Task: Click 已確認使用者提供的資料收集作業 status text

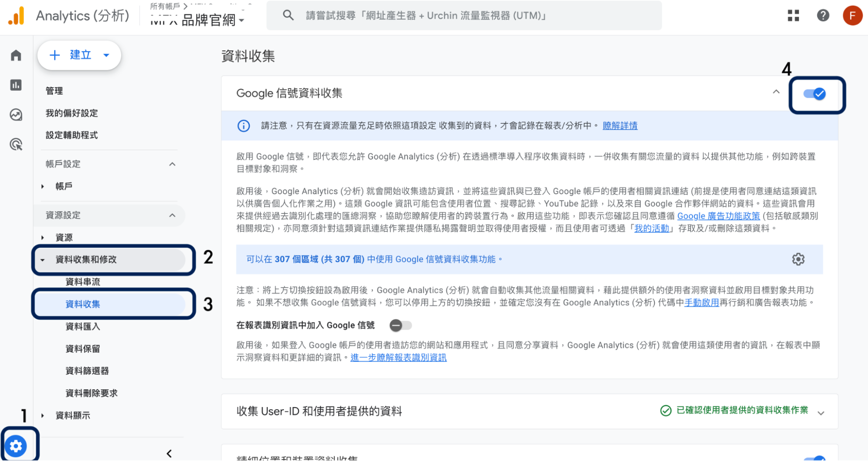Action: click(x=742, y=410)
